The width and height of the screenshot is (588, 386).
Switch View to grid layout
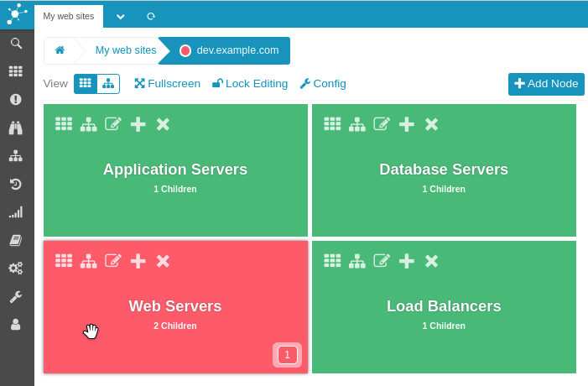[86, 83]
